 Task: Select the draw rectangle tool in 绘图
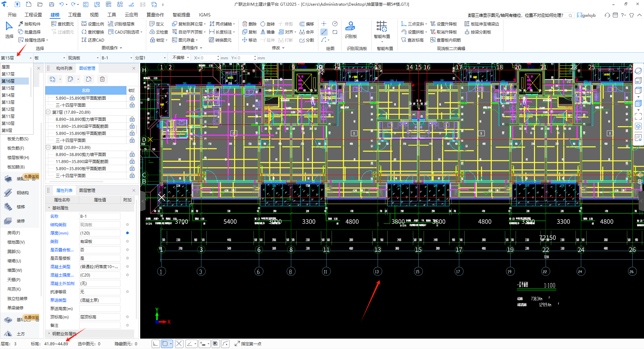click(x=335, y=32)
